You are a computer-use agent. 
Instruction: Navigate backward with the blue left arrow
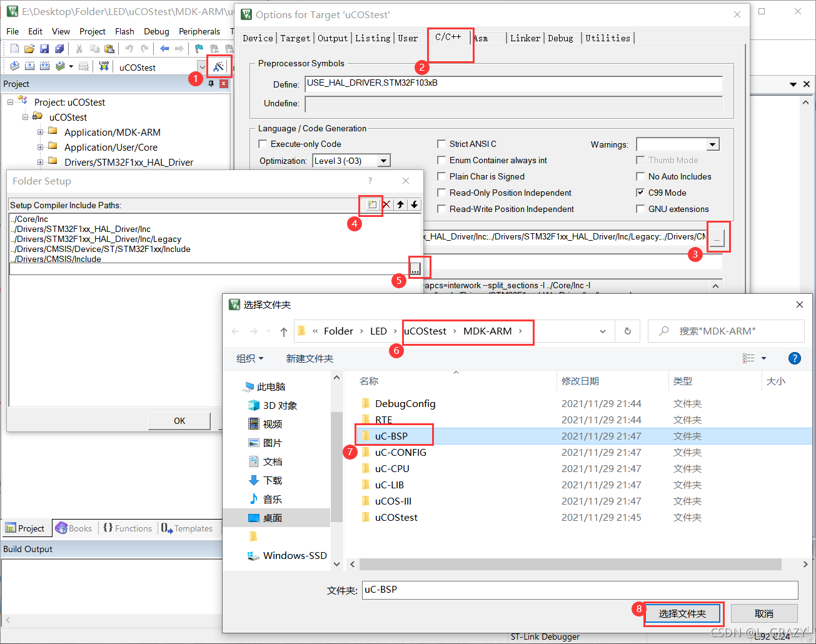click(x=164, y=49)
